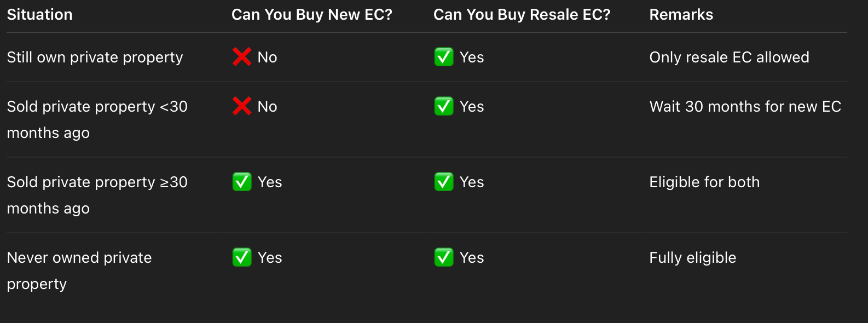The height and width of the screenshot is (323, 868).
Task: Click the 'Only resale EC allowed' remark
Action: pyautogui.click(x=729, y=57)
